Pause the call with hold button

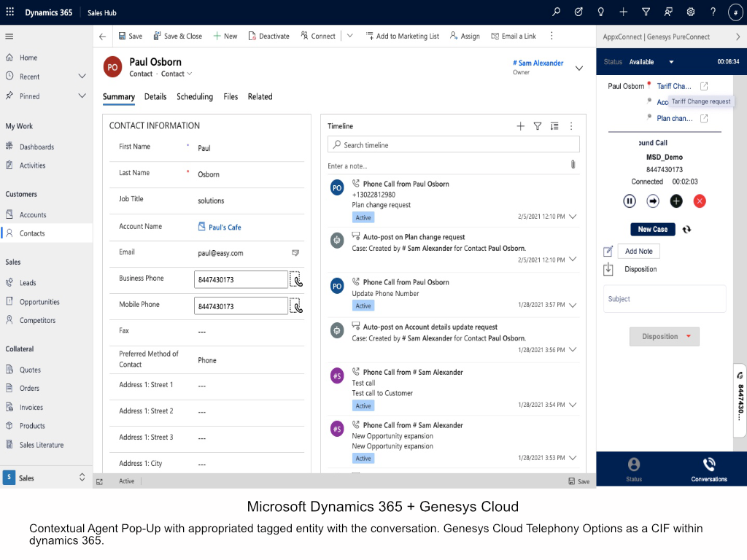coord(630,201)
